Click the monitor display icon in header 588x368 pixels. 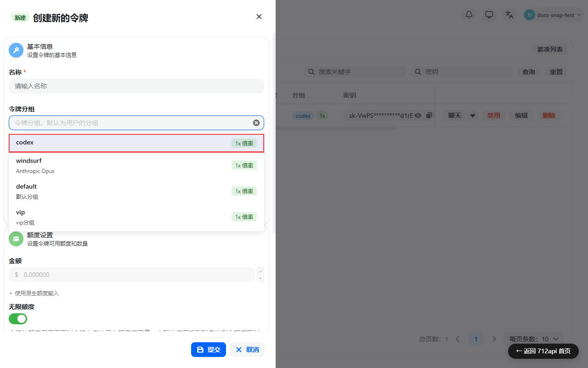489,15
